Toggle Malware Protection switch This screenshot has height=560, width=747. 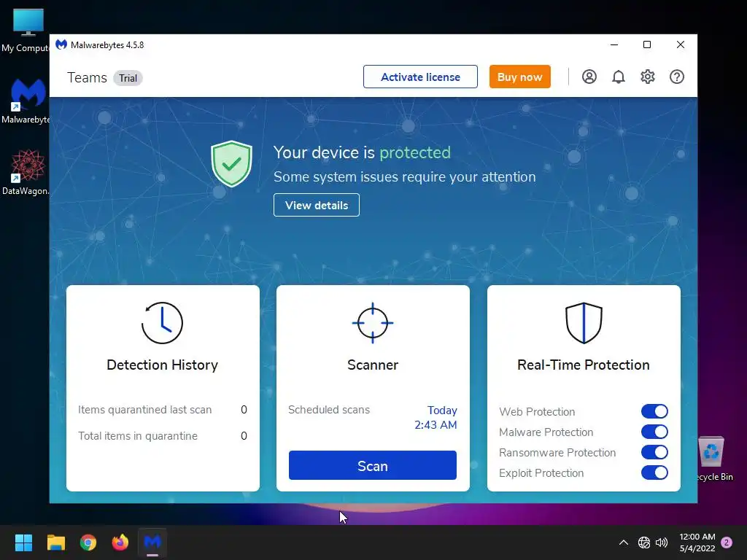654,432
